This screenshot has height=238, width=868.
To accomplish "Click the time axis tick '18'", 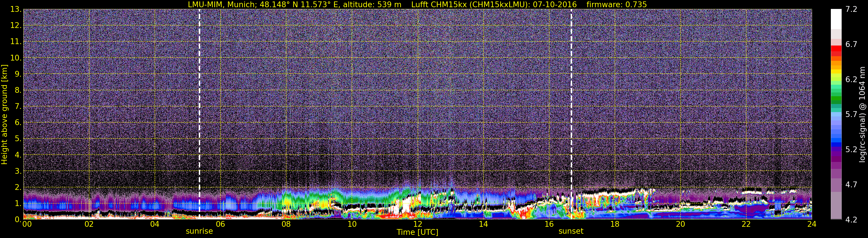I will click(x=614, y=224).
